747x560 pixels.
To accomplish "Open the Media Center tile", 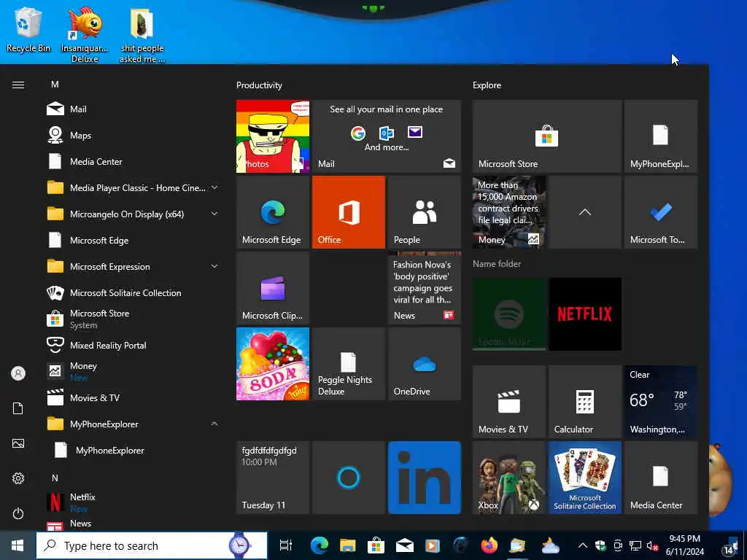I will coord(661,478).
